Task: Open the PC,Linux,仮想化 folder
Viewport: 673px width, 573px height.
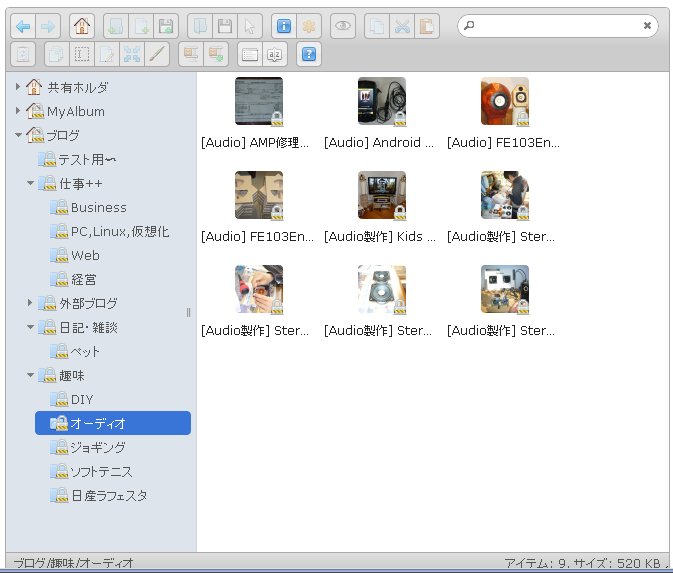Action: (x=119, y=231)
